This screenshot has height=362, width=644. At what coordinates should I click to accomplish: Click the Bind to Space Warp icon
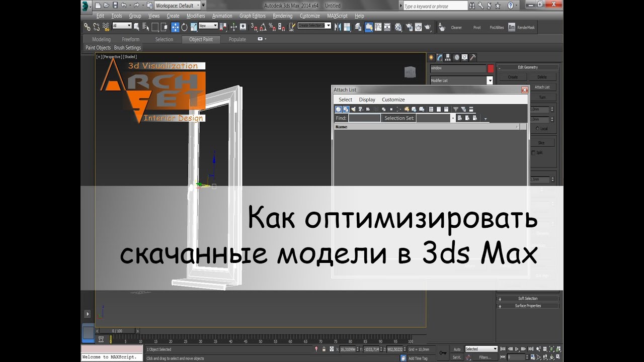[x=107, y=27]
